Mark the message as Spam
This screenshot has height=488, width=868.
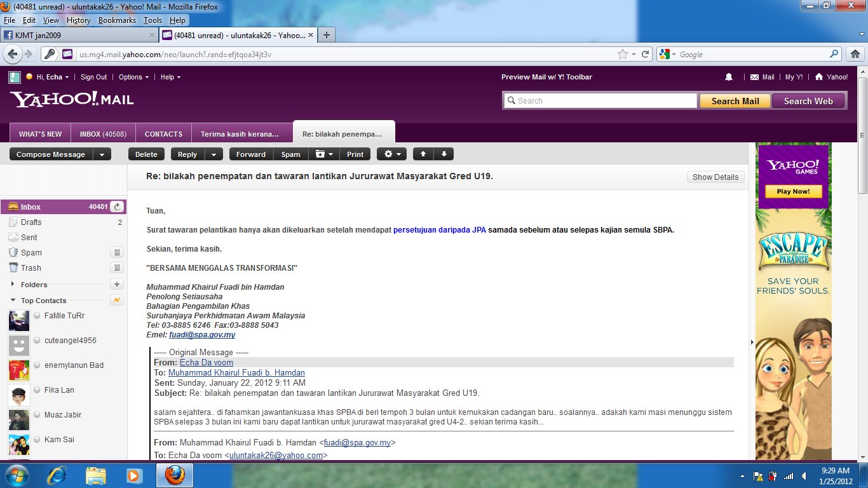(x=291, y=154)
